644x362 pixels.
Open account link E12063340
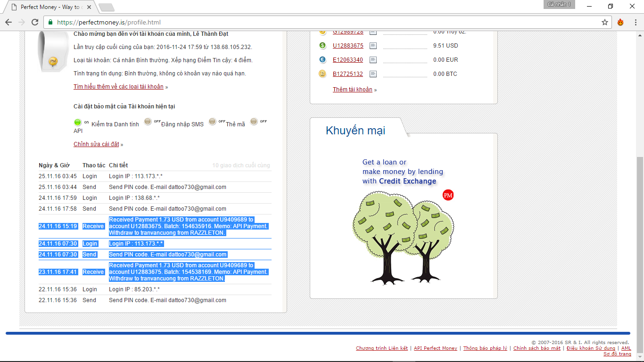coord(348,60)
